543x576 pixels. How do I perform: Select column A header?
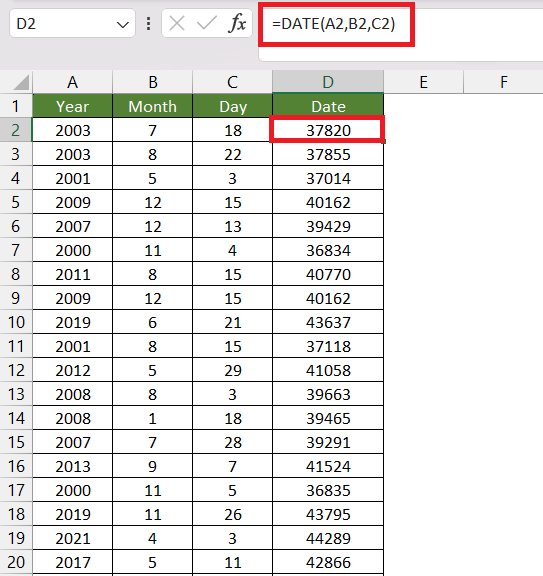(73, 82)
